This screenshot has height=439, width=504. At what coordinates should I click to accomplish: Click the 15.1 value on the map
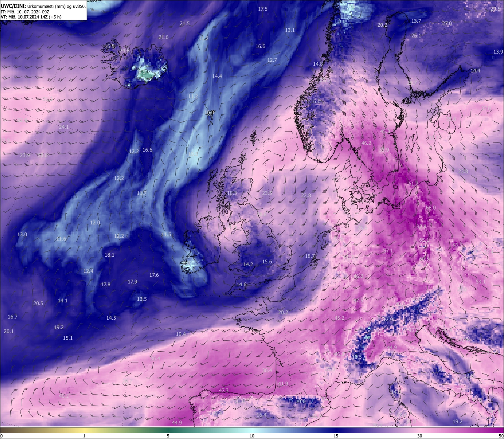(x=68, y=338)
